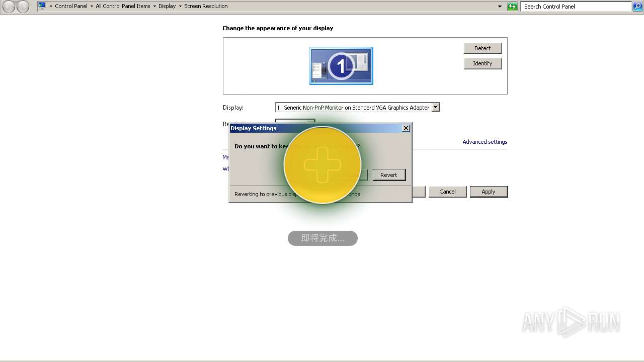
Task: Select the Screen Resolution breadcrumb
Action: tap(206, 7)
